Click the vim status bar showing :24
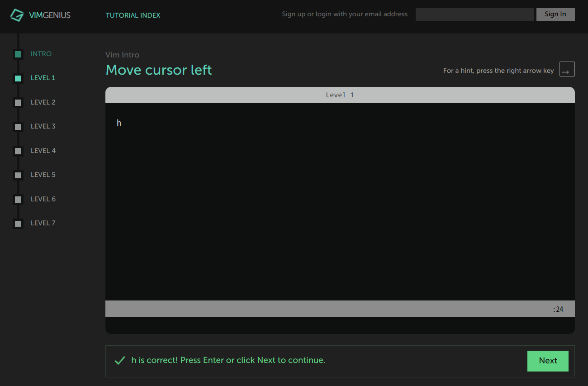The height and width of the screenshot is (386, 588). click(340, 309)
